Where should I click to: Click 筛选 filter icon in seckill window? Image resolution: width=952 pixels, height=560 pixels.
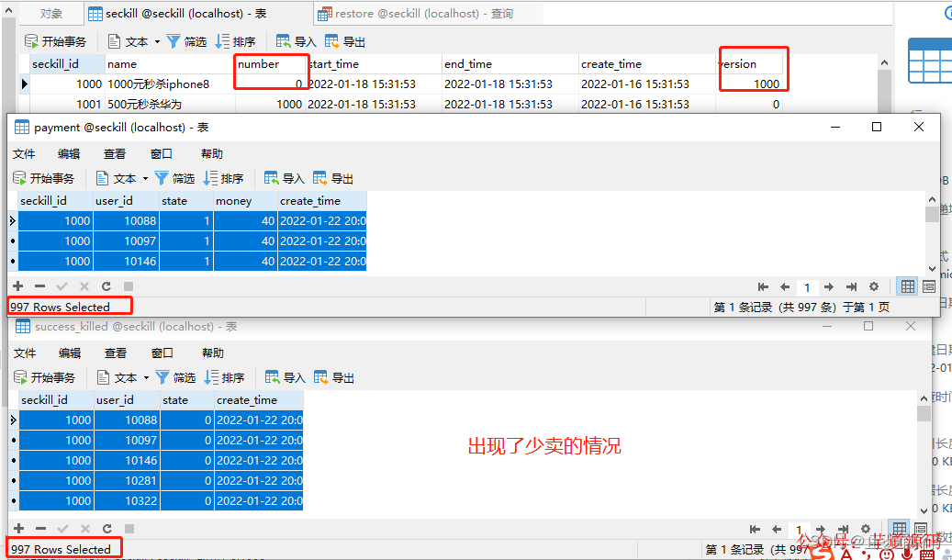pos(174,41)
